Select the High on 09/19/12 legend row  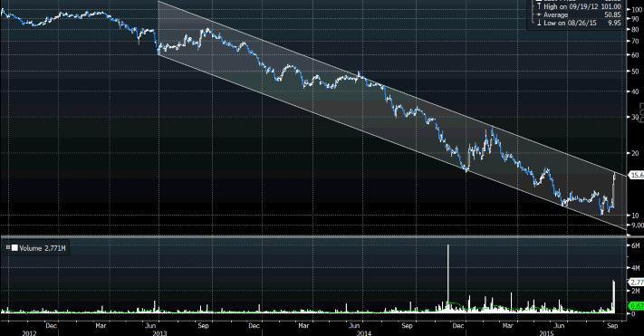pos(579,6)
